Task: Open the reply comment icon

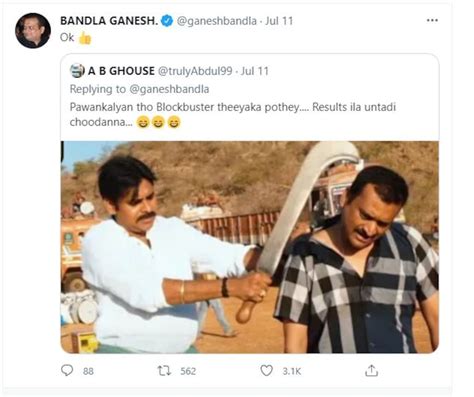Action: (67, 370)
